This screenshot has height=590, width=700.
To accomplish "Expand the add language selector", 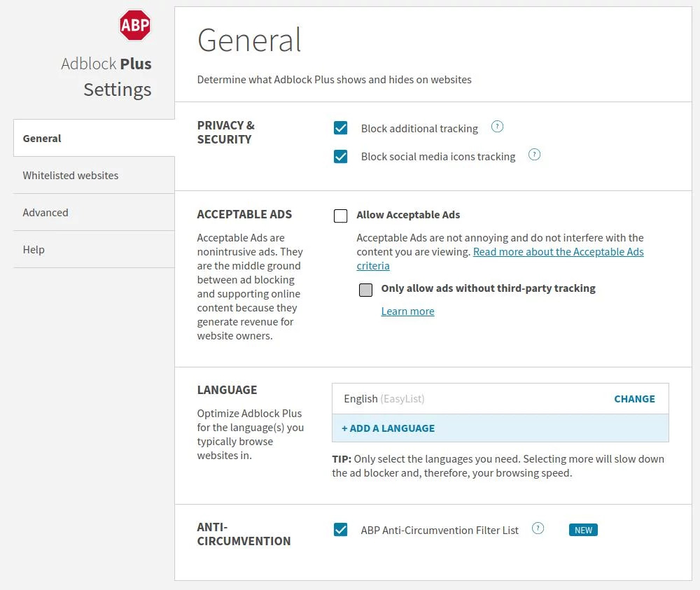I will pos(388,428).
